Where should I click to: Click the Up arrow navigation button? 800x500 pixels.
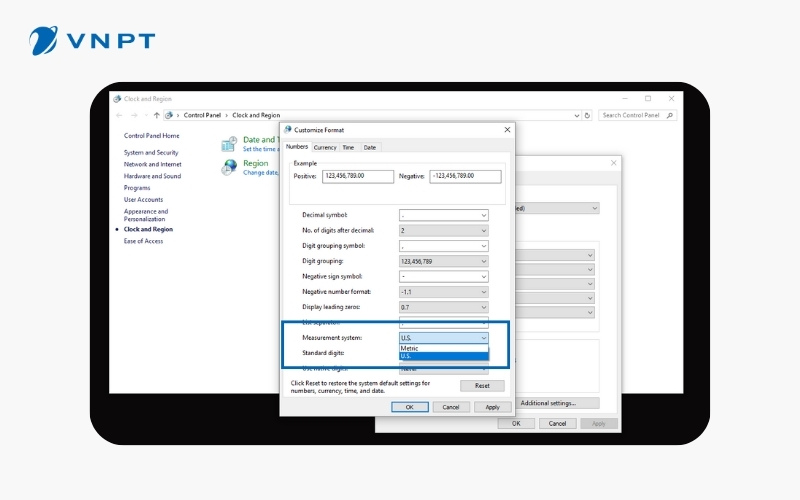pyautogui.click(x=156, y=115)
